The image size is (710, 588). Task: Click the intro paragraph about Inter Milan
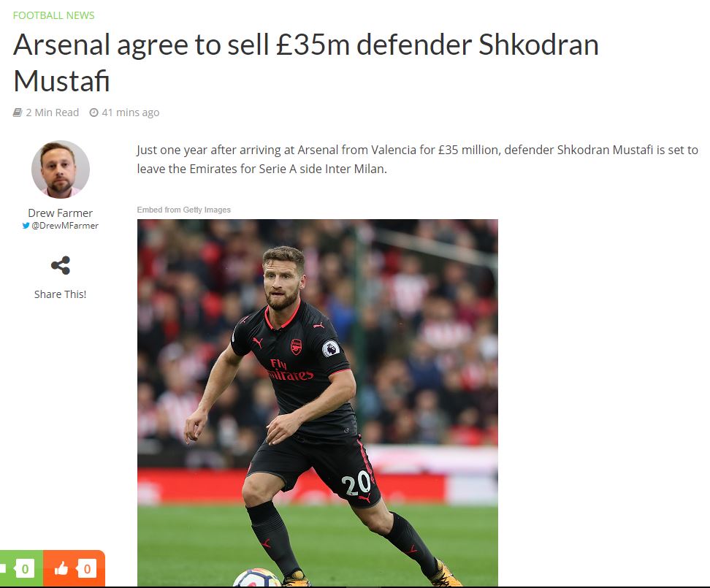pos(417,159)
